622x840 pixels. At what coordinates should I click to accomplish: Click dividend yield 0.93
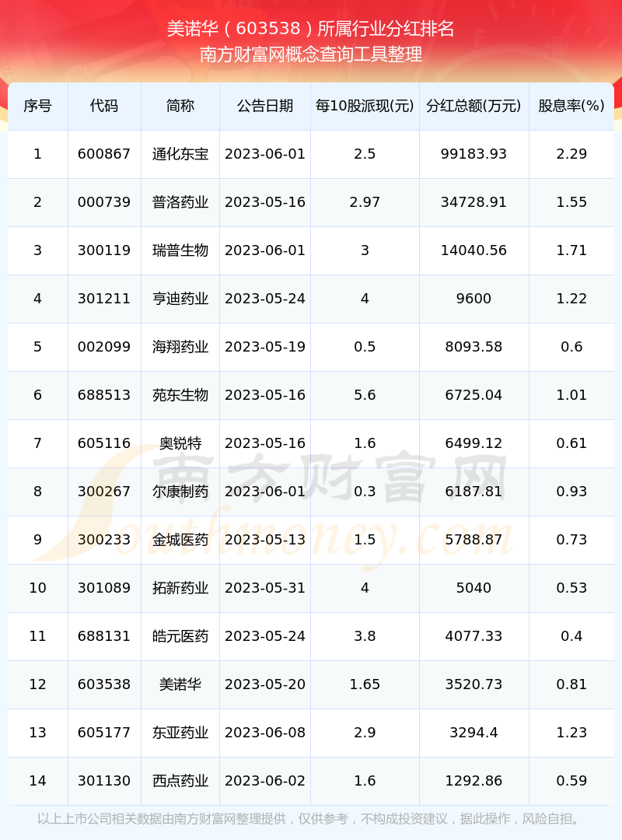(x=571, y=492)
